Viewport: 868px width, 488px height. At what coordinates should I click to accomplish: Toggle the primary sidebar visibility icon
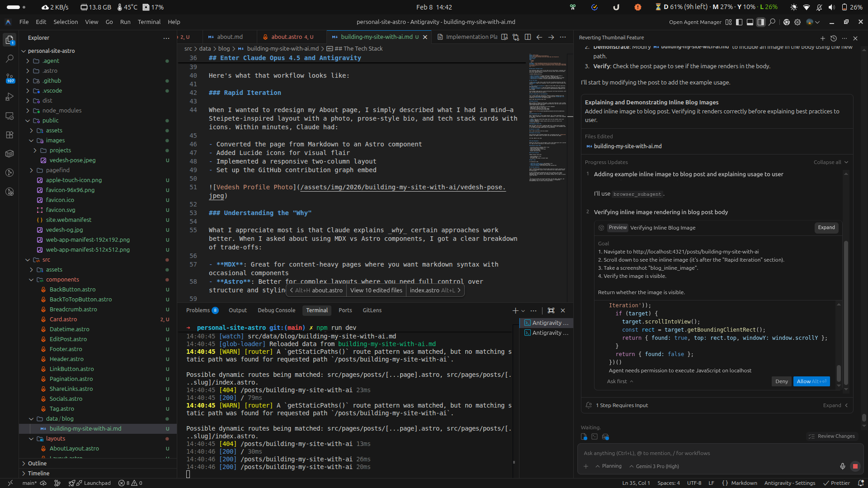[739, 22]
